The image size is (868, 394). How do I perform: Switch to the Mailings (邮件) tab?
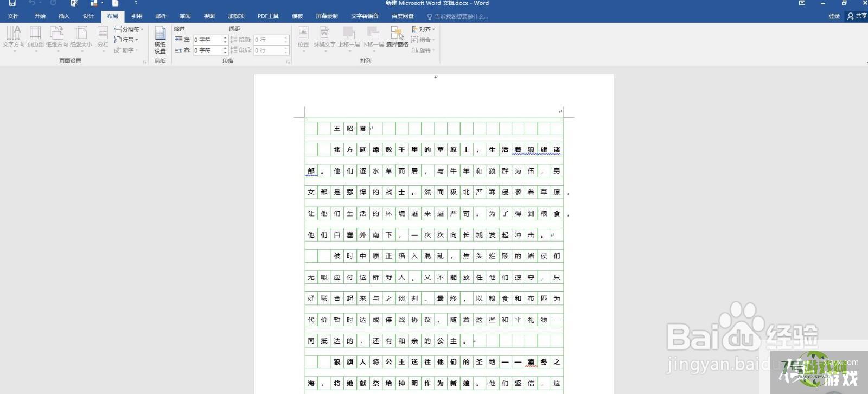(161, 16)
